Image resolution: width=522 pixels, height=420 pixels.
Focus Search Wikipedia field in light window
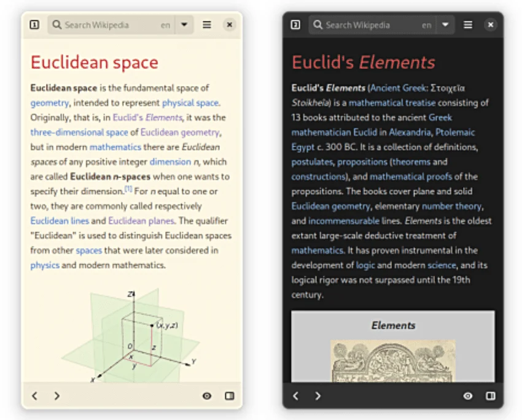point(112,25)
